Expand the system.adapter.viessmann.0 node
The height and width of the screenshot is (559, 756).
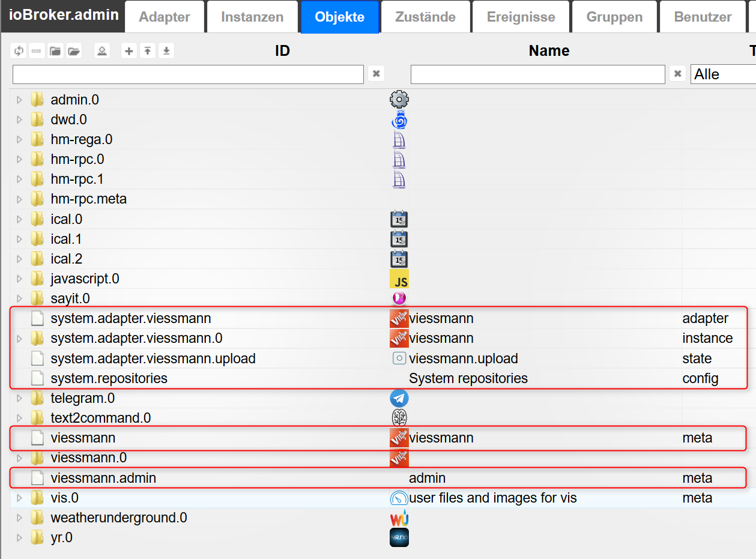[19, 339]
